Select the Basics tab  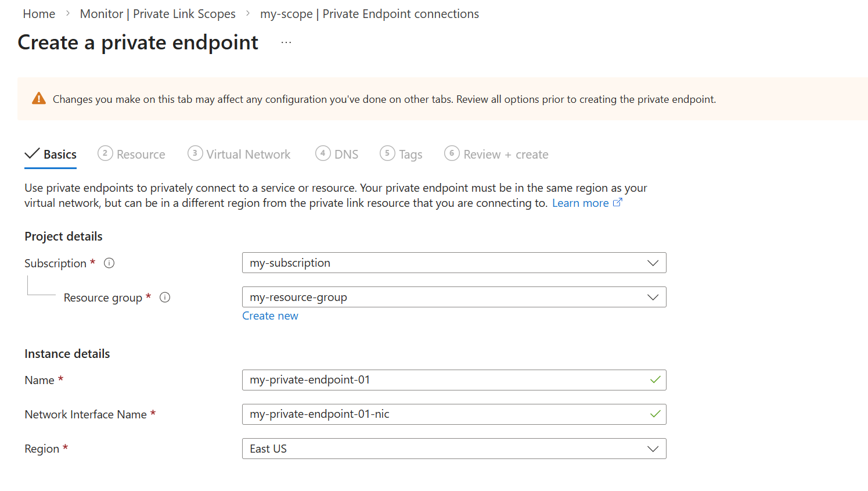[59, 155]
